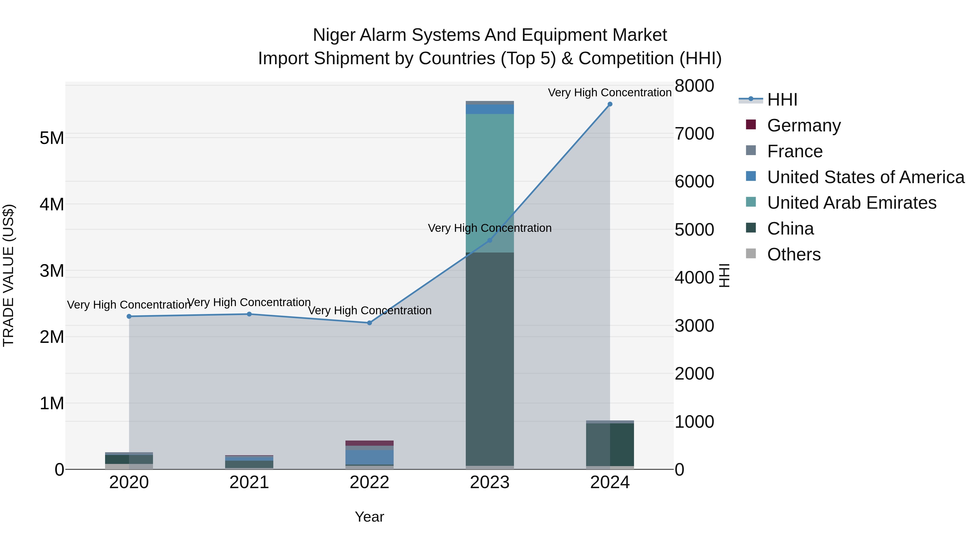Click the 2020 x-axis label
Image resolution: width=980 pixels, height=551 pixels.
129,482
